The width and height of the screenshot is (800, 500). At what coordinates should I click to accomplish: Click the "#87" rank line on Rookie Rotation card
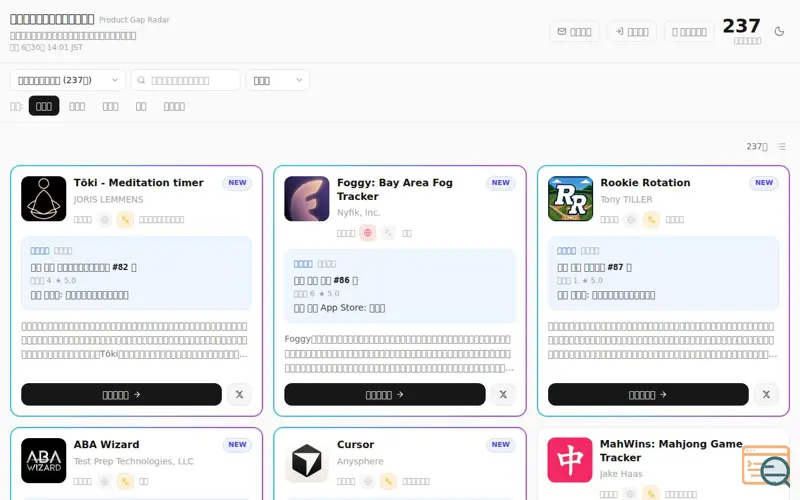[x=594, y=267]
